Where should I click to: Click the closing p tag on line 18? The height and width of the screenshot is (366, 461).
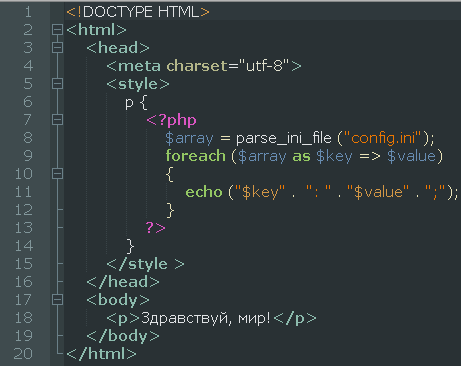[295, 318]
